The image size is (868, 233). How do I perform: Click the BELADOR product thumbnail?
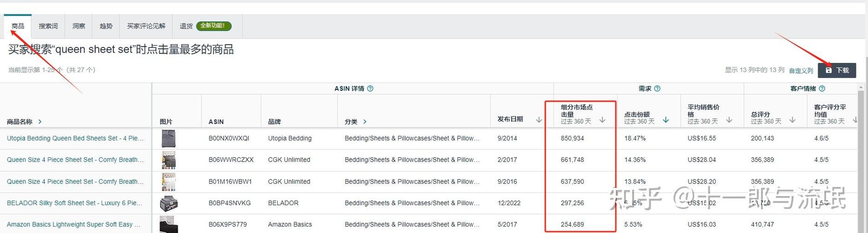coord(168,203)
